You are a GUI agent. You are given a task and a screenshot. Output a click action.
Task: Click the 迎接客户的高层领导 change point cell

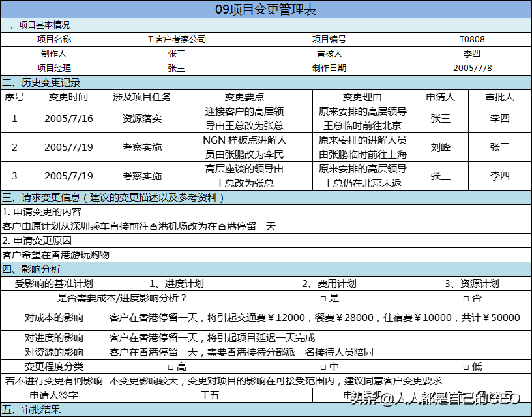[x=244, y=119]
